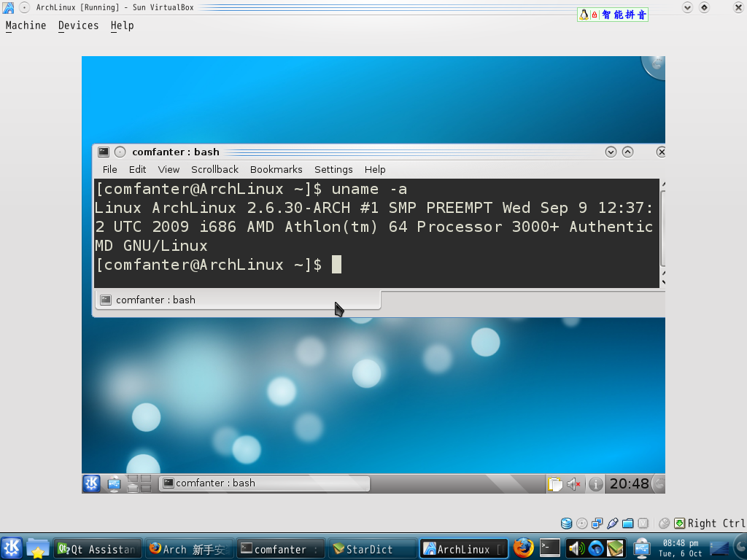Image resolution: width=747 pixels, height=560 pixels.
Task: Switch desktops using the guest pager
Action: 139,483
